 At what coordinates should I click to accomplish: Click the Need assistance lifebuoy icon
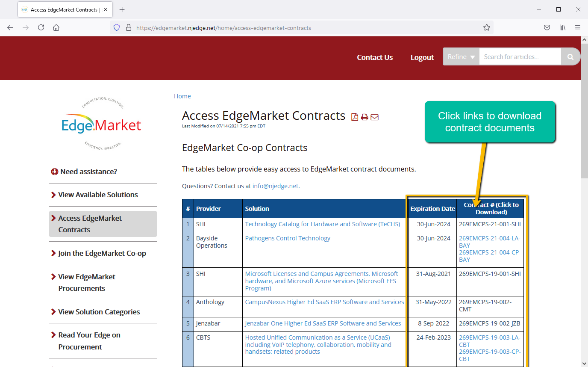(x=54, y=172)
